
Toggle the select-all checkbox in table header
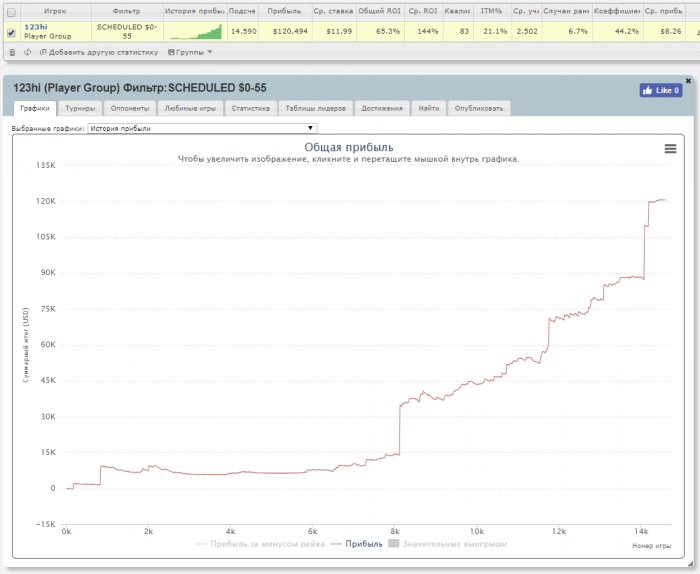(x=11, y=9)
